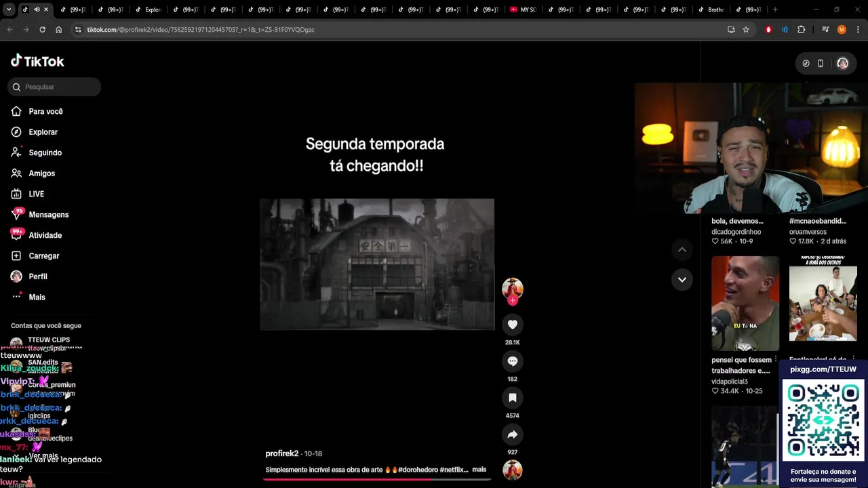Switch to the Explor tab
The width and height of the screenshot is (868, 488).
coord(149,9)
